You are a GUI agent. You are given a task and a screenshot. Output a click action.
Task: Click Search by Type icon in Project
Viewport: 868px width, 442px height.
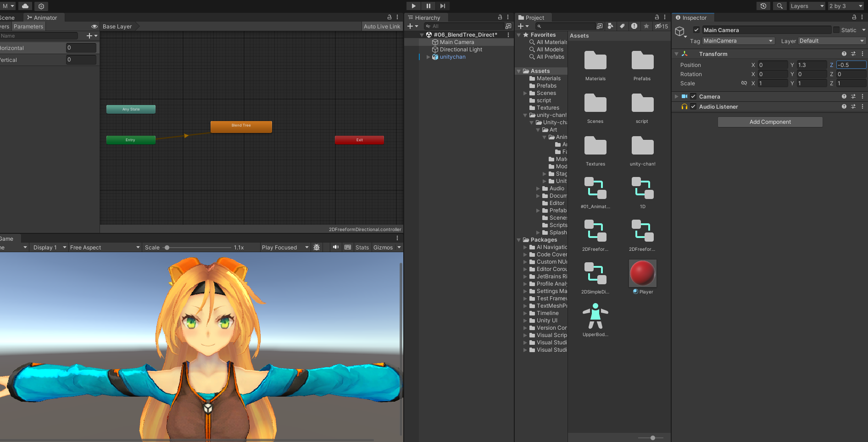click(x=610, y=26)
